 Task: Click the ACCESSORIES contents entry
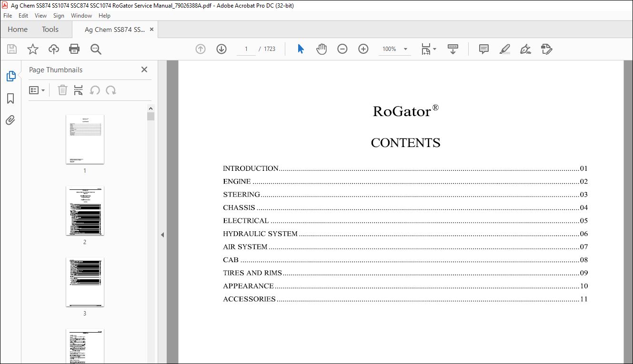pyautogui.click(x=405, y=299)
